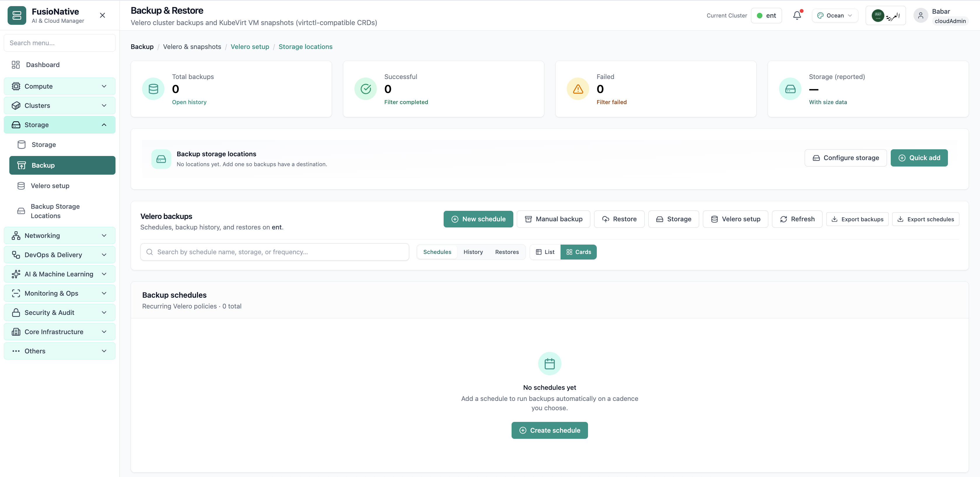Click the Filter completed link
Image resolution: width=980 pixels, height=477 pixels.
tap(406, 102)
